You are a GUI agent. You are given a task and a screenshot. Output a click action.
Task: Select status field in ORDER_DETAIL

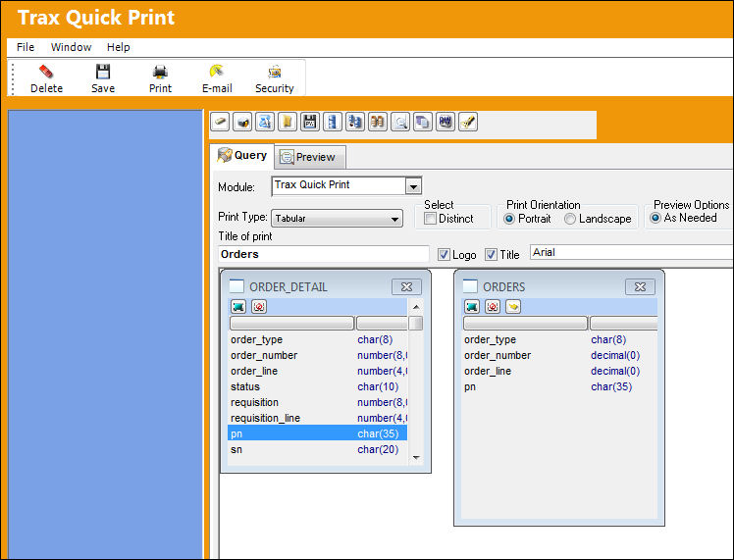317,387
